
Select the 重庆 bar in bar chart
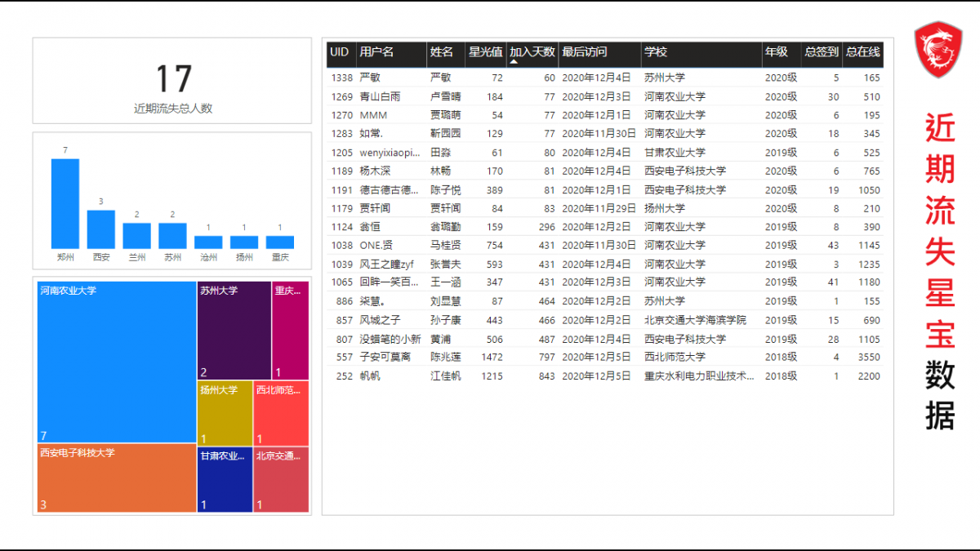click(x=280, y=242)
